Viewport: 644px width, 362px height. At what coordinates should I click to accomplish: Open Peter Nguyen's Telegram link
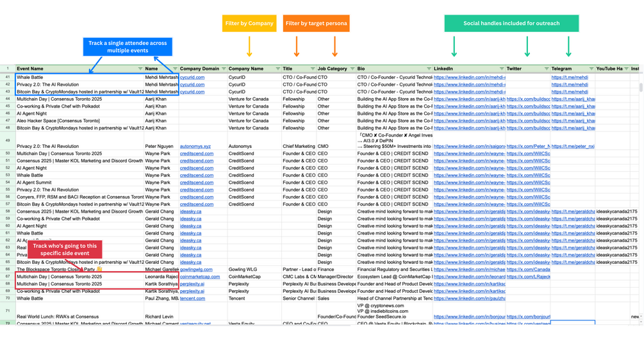[572, 146]
